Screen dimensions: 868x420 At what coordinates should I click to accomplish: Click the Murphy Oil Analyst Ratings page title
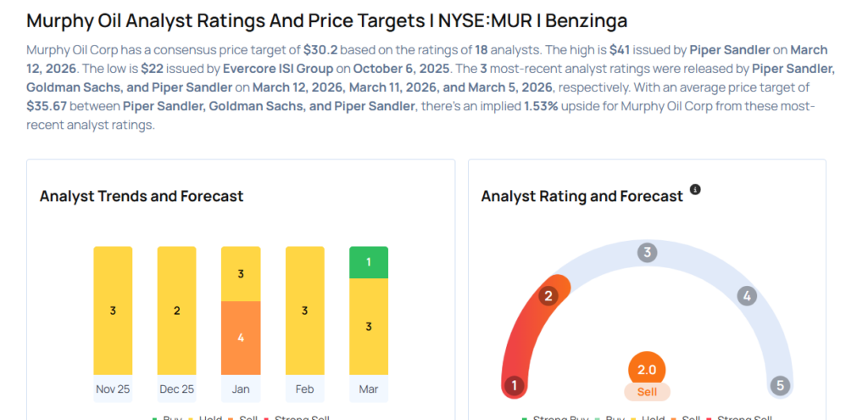click(x=332, y=20)
